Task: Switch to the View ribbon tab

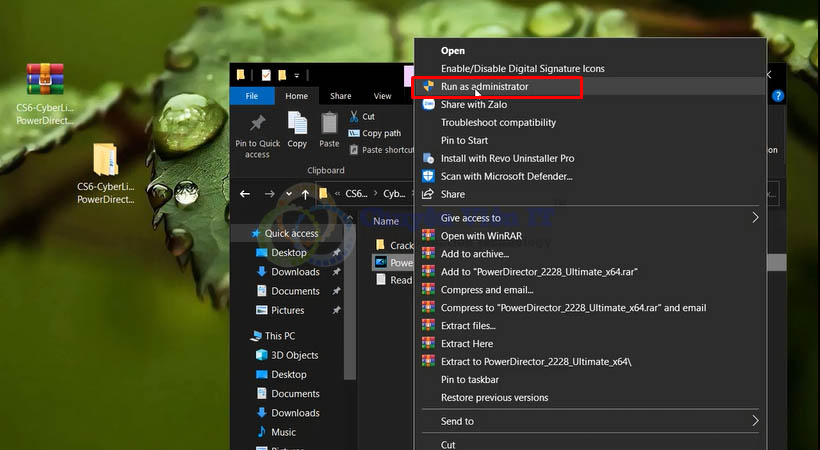Action: tap(382, 96)
